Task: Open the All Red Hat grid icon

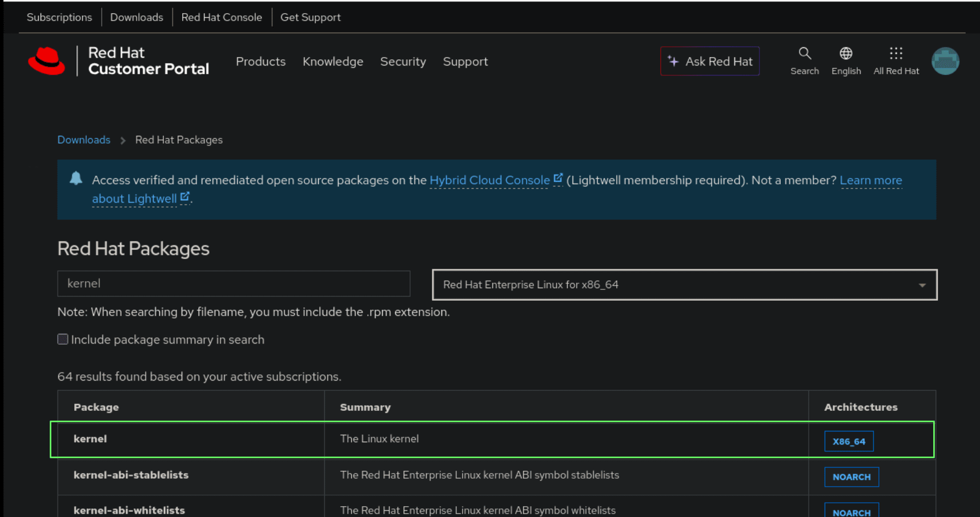Action: (896, 54)
